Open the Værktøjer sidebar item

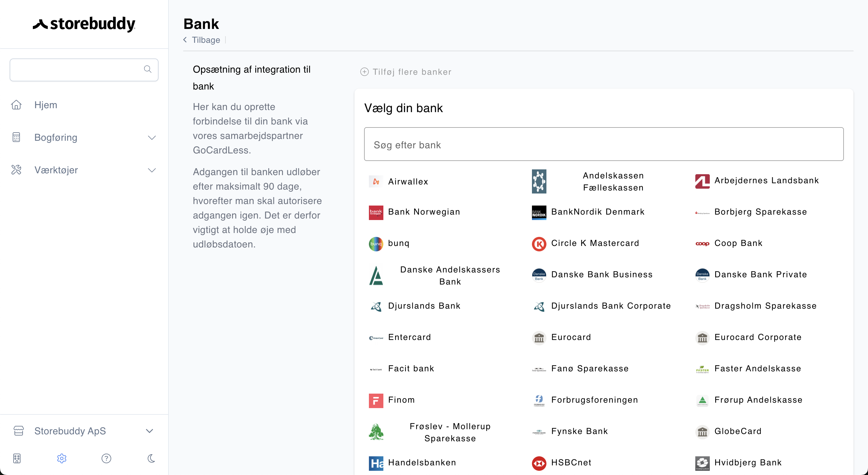point(84,170)
